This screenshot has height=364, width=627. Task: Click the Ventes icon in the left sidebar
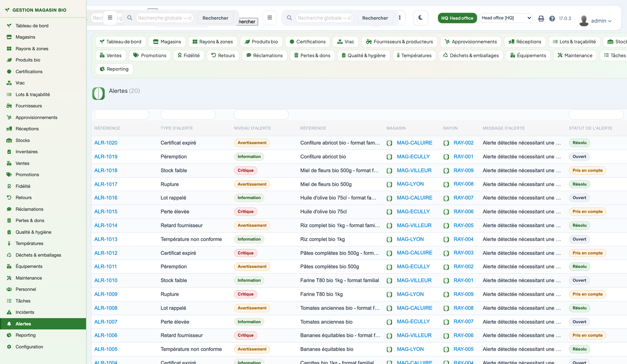tap(9, 163)
